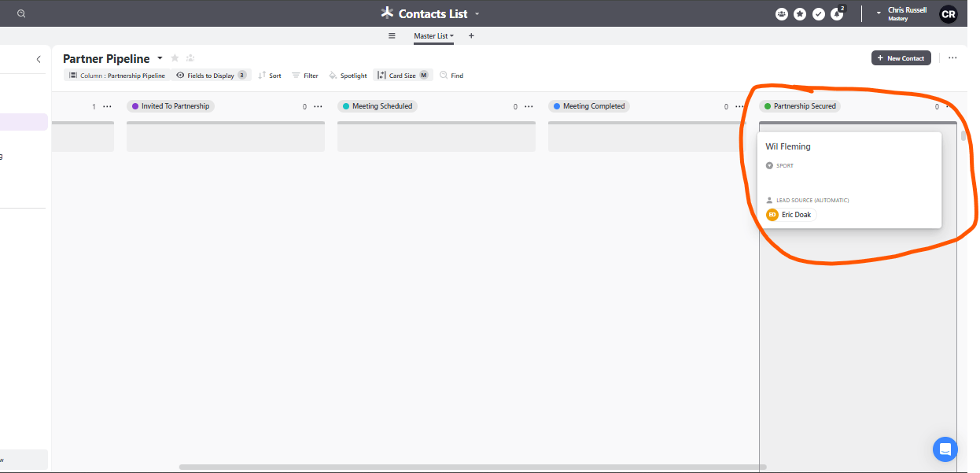Open the Partner Pipeline view dropdown
Screen dimensions: 980x473
pos(160,58)
